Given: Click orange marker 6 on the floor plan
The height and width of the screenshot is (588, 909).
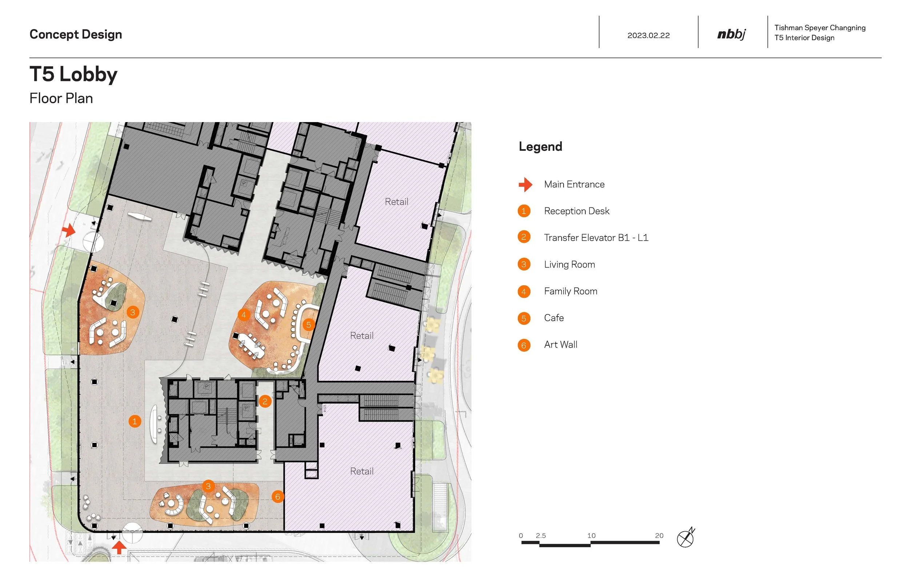Looking at the screenshot, I should 278,497.
